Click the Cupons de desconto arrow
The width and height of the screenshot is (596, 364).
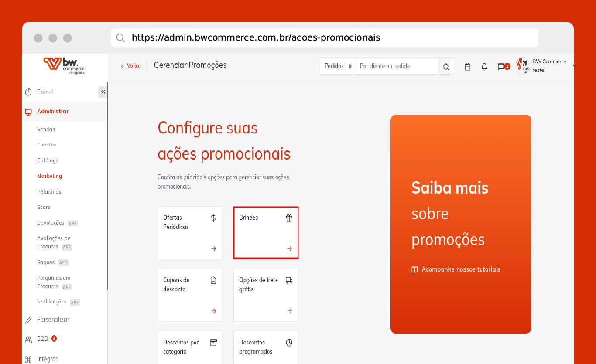coord(214,311)
